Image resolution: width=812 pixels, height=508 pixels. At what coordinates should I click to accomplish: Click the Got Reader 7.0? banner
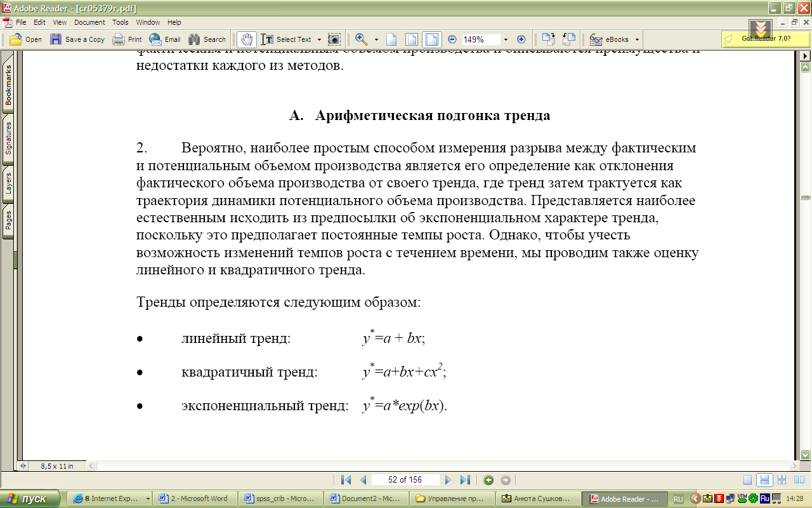coord(766,39)
